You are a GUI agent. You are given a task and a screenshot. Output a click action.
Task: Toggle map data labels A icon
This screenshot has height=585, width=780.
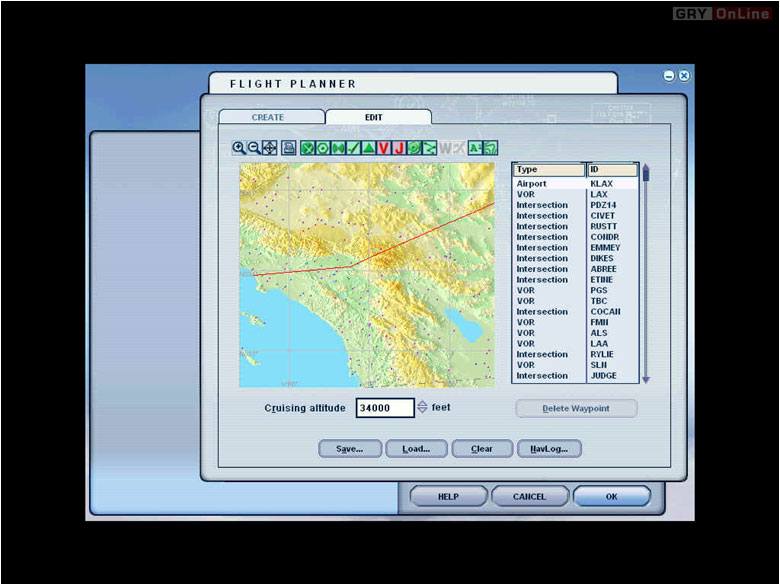coord(475,148)
